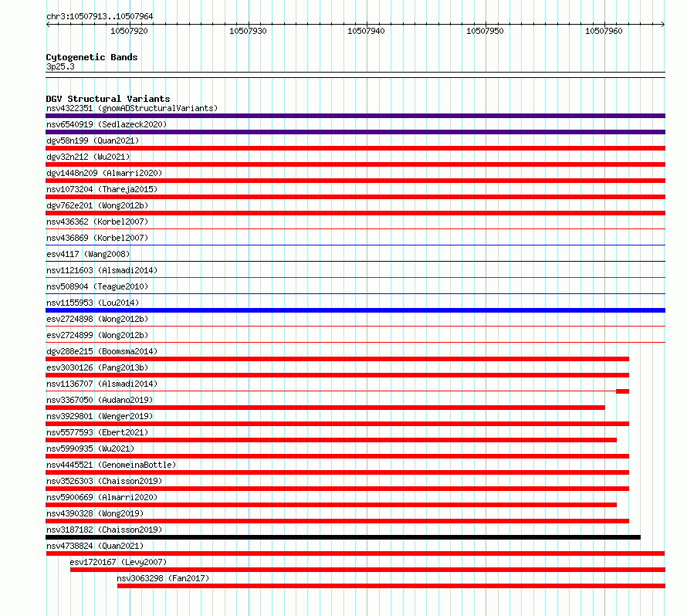The height and width of the screenshot is (616, 687).
Task: Click the 3p25.3 cytogenetic band label
Action: tap(60, 66)
